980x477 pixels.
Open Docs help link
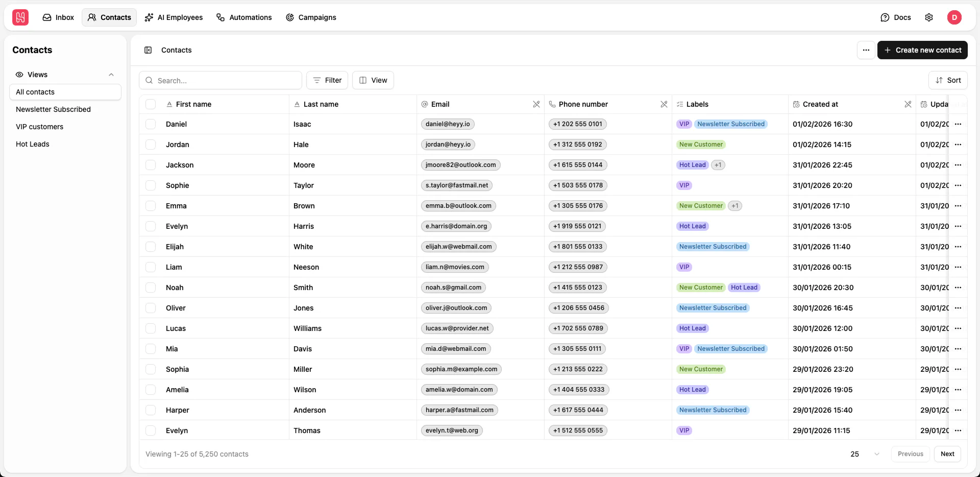click(x=896, y=17)
